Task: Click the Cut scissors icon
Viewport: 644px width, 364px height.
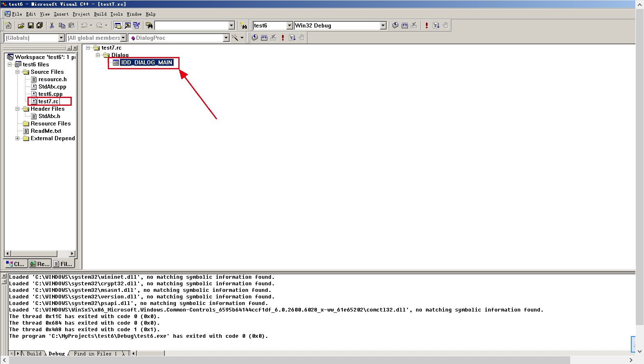Action: [x=52, y=25]
